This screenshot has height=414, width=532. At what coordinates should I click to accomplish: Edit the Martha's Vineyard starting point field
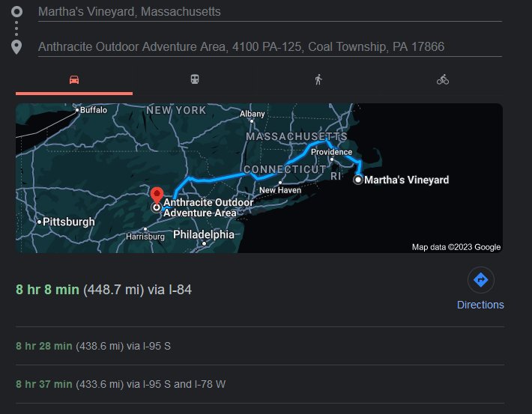[x=270, y=12]
